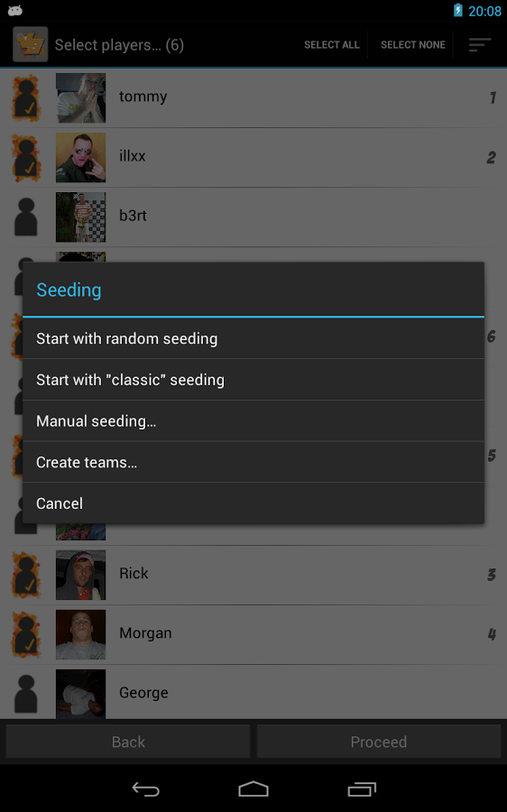Image resolution: width=507 pixels, height=812 pixels.
Task: Choose Start with "classic" seeding
Action: coord(253,380)
